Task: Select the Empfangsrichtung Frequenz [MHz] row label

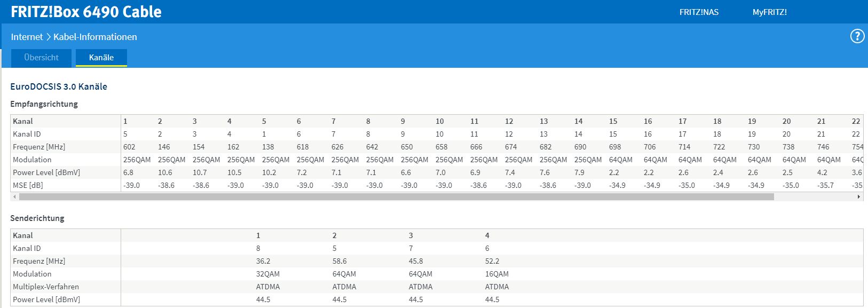Action: click(x=39, y=147)
